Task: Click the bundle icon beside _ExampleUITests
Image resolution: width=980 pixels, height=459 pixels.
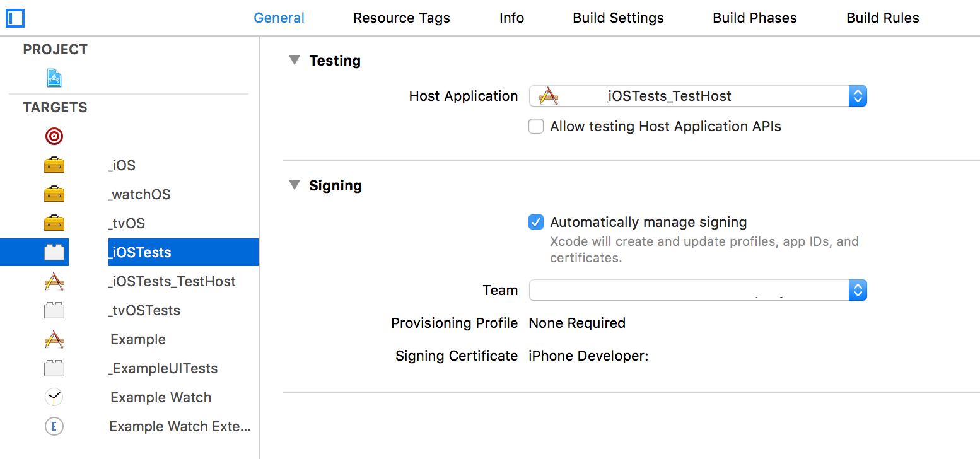Action: (x=54, y=368)
